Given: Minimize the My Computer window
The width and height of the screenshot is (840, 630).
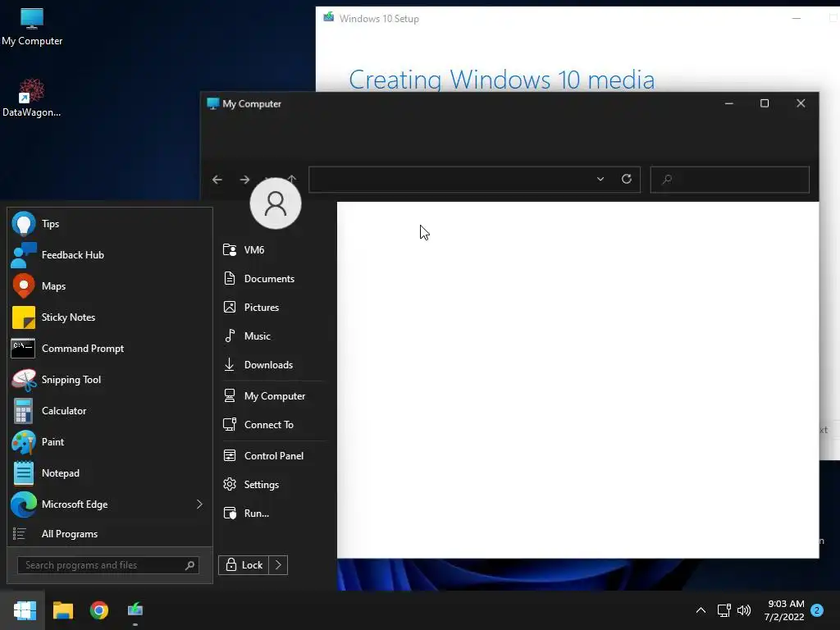Looking at the screenshot, I should tap(729, 103).
